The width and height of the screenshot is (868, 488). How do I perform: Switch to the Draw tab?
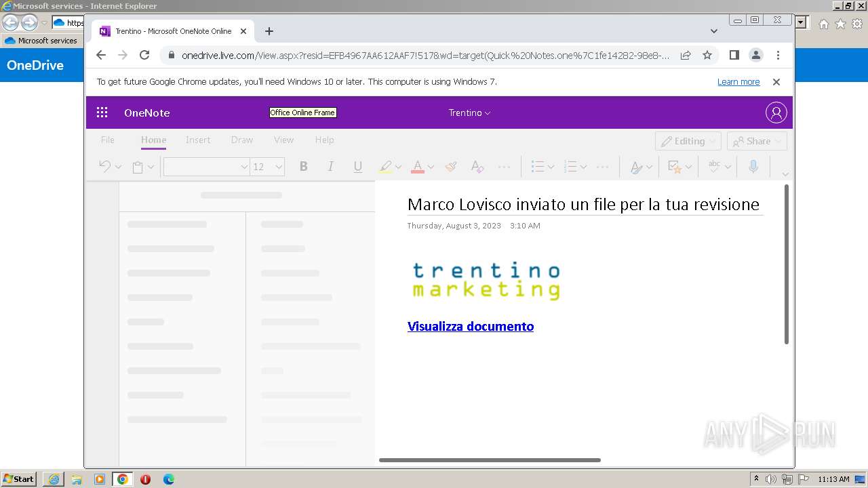coord(242,140)
